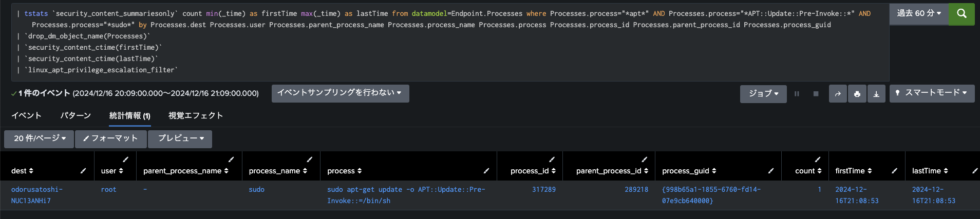Open the スマートモード search mode dropdown
980x219 pixels.
932,93
